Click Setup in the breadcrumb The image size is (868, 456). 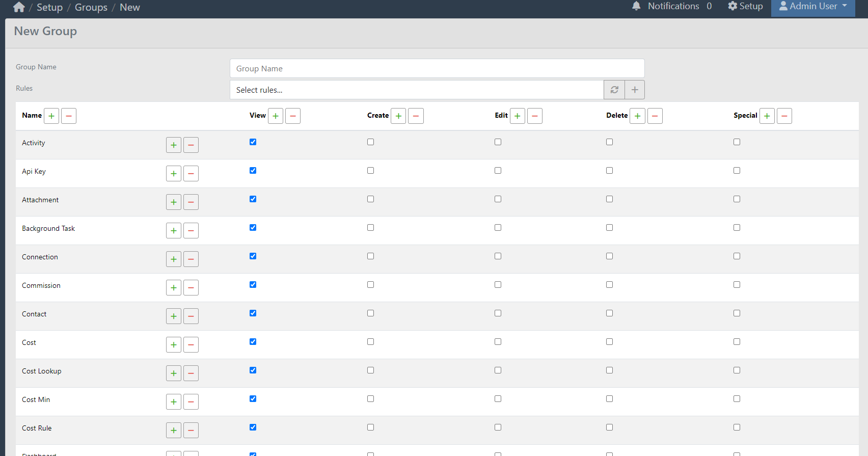pyautogui.click(x=49, y=7)
